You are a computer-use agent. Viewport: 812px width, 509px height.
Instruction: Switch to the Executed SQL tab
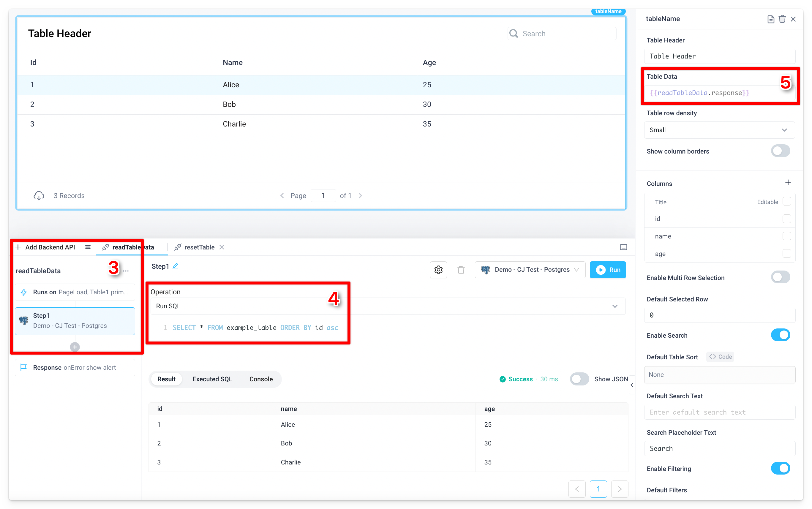point(212,379)
